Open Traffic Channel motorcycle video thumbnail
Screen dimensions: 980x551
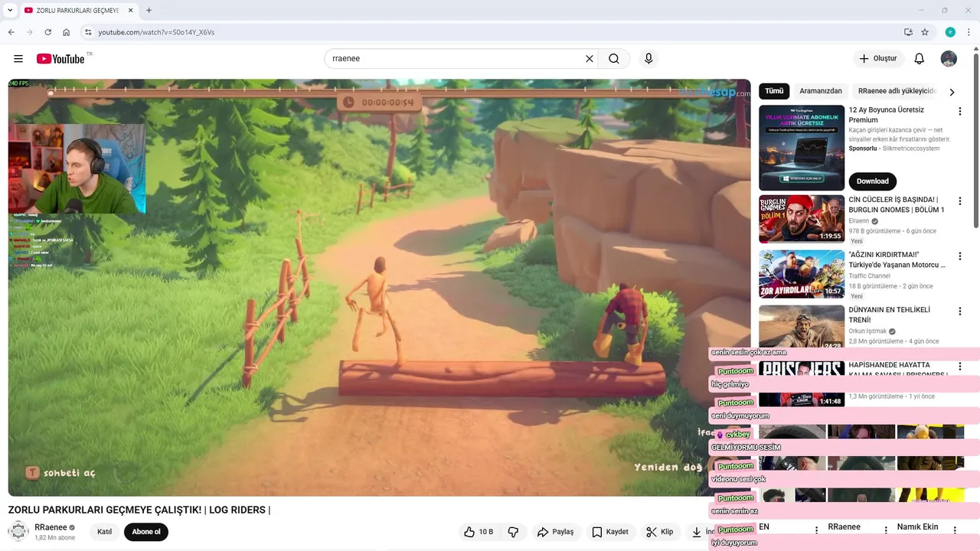coord(802,274)
